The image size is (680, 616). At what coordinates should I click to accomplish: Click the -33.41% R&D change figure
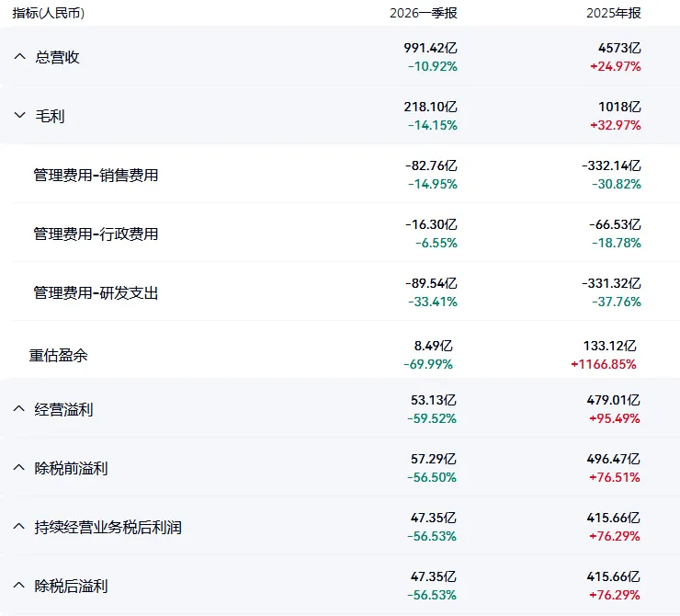pyautogui.click(x=433, y=302)
